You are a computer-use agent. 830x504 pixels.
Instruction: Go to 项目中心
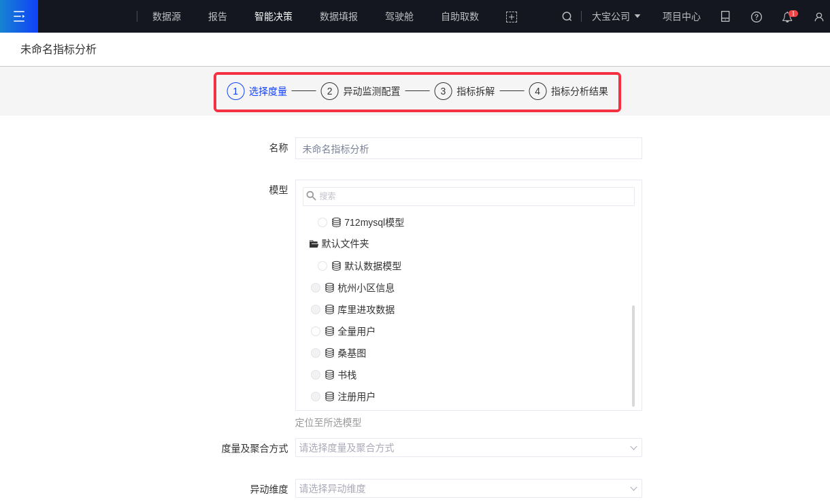tap(681, 16)
